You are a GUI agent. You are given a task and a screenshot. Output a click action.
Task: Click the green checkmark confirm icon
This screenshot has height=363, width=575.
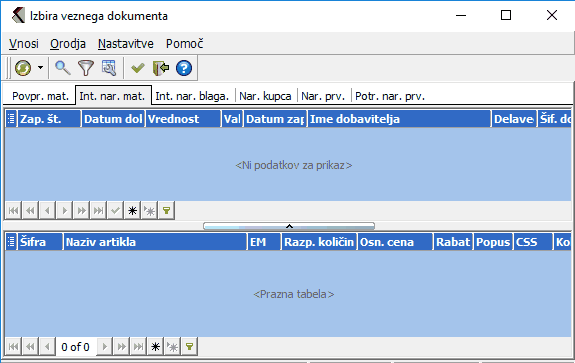pyautogui.click(x=138, y=68)
